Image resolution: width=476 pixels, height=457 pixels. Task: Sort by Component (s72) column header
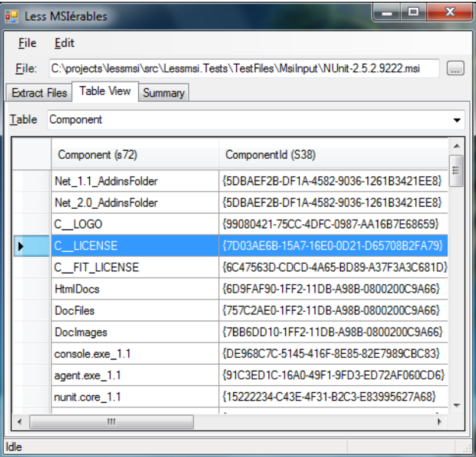135,155
